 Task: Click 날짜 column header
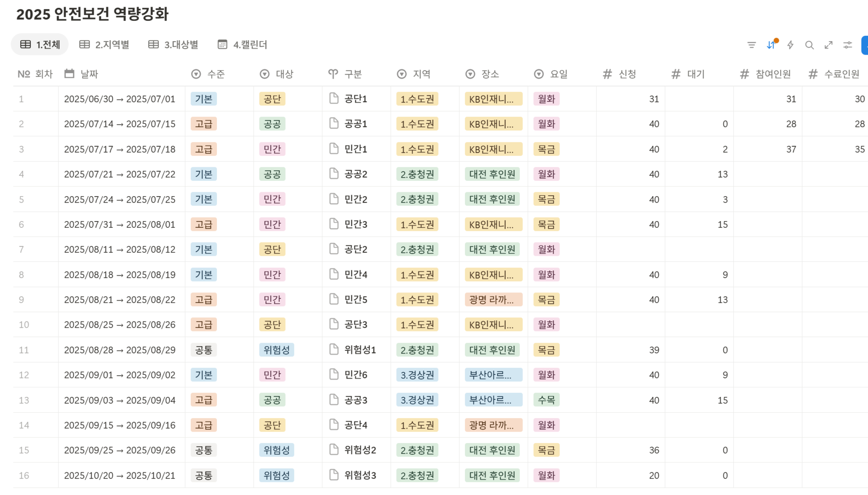point(89,74)
